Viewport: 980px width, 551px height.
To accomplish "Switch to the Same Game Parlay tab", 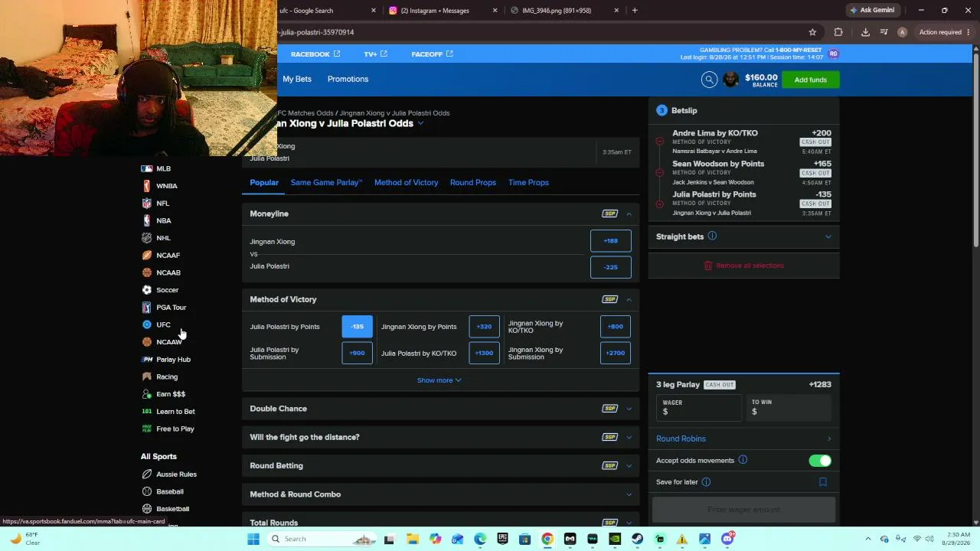I will click(326, 182).
